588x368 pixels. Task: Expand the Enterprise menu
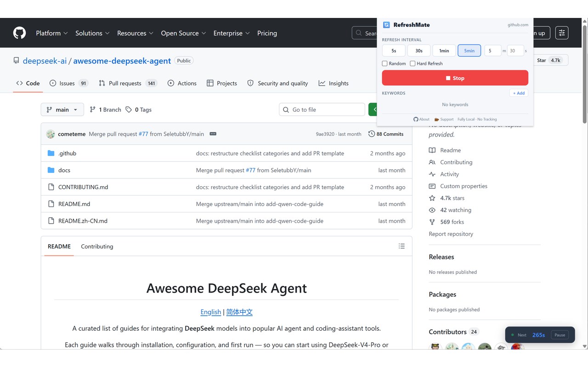point(232,33)
